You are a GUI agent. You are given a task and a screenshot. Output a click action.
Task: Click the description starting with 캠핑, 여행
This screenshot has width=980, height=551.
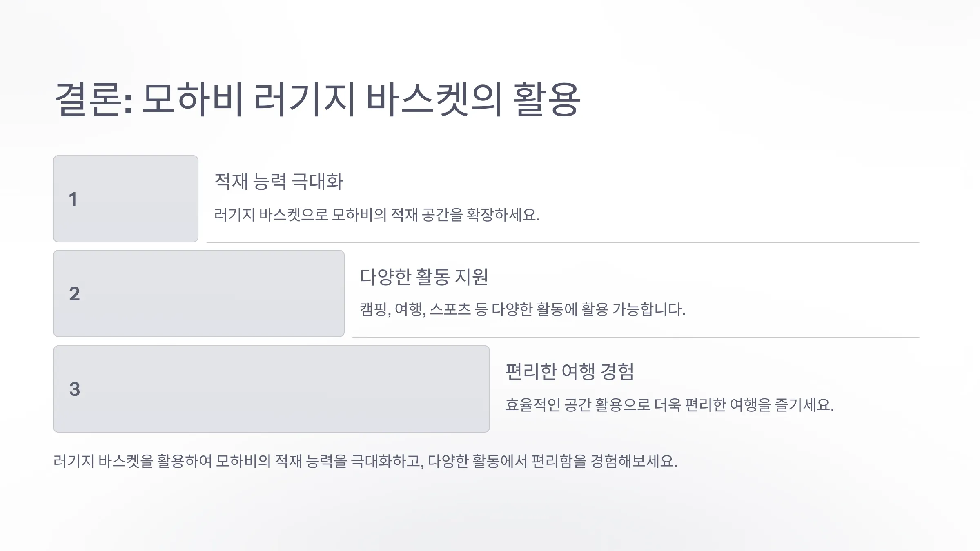coord(522,309)
